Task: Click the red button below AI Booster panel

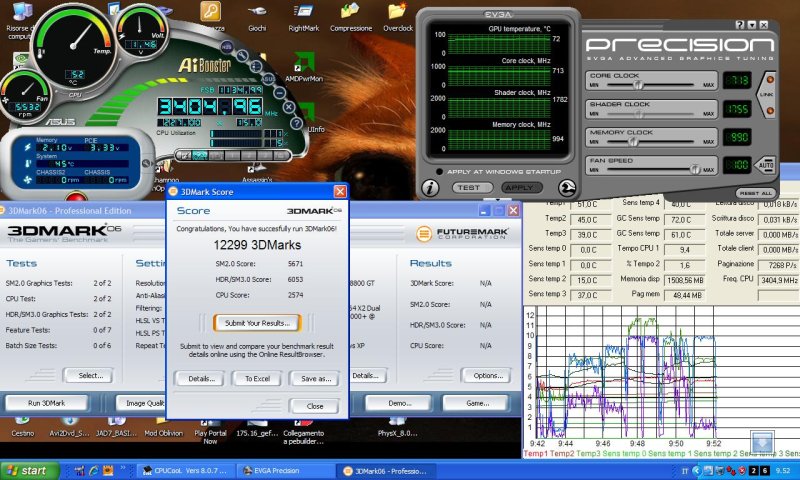Action: point(76,197)
